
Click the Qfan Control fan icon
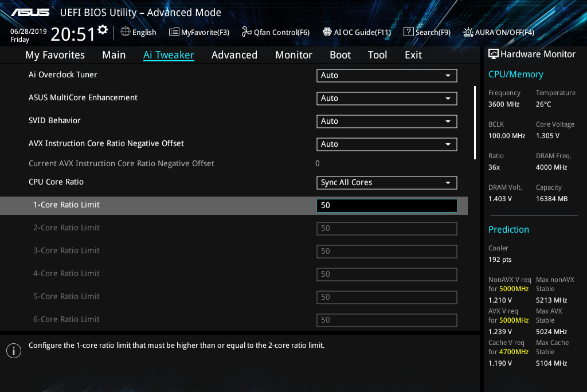(247, 32)
